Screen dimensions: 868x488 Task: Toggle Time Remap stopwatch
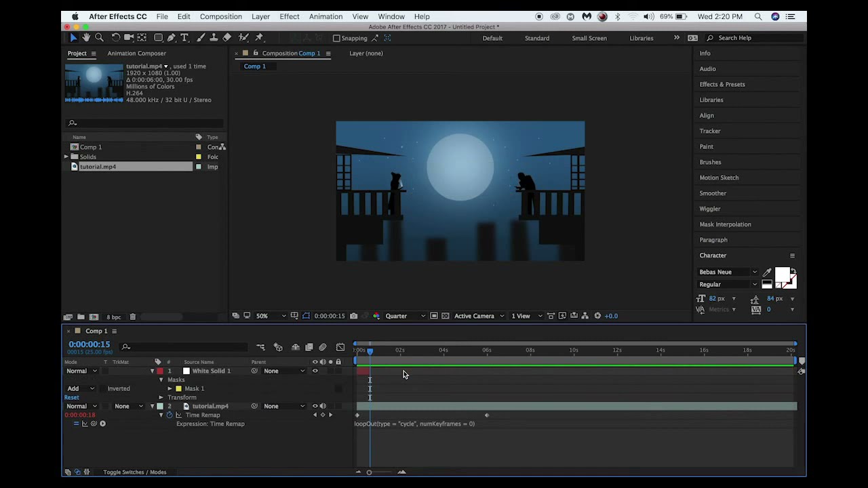[x=170, y=415]
